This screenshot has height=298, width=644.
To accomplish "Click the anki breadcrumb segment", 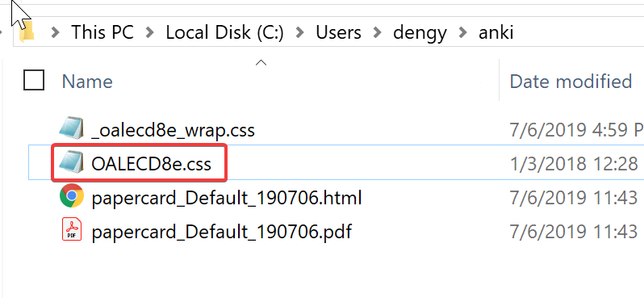I will point(496,32).
